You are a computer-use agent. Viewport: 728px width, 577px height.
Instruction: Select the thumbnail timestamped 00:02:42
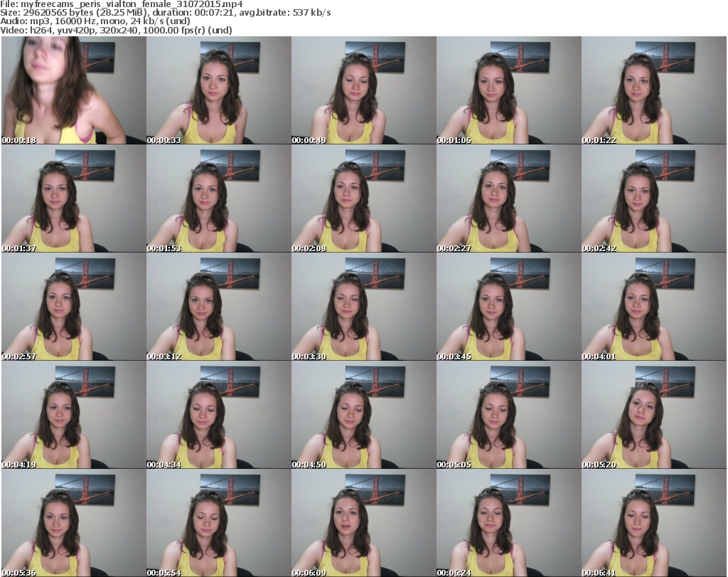(x=654, y=198)
